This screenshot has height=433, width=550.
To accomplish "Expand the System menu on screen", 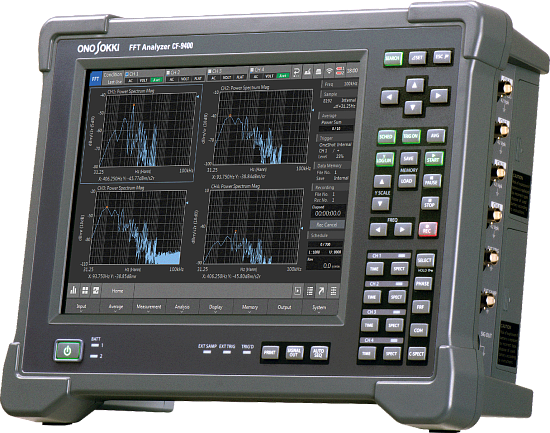I will [x=319, y=307].
